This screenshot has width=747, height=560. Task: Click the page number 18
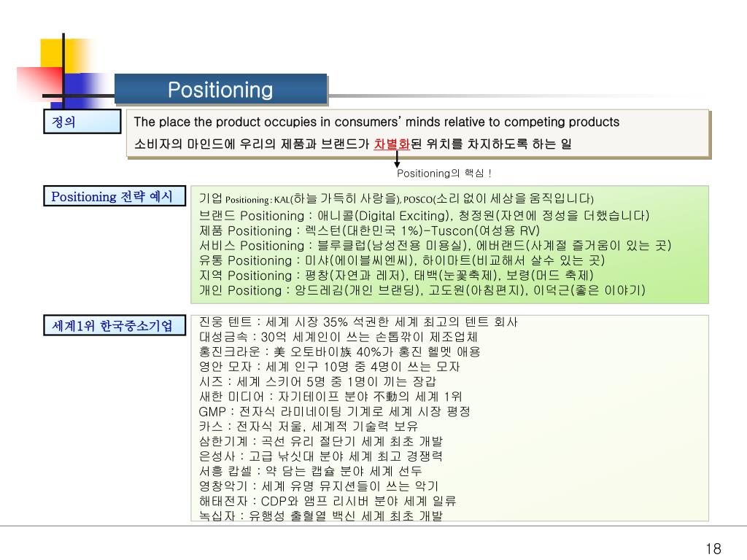coord(713,548)
